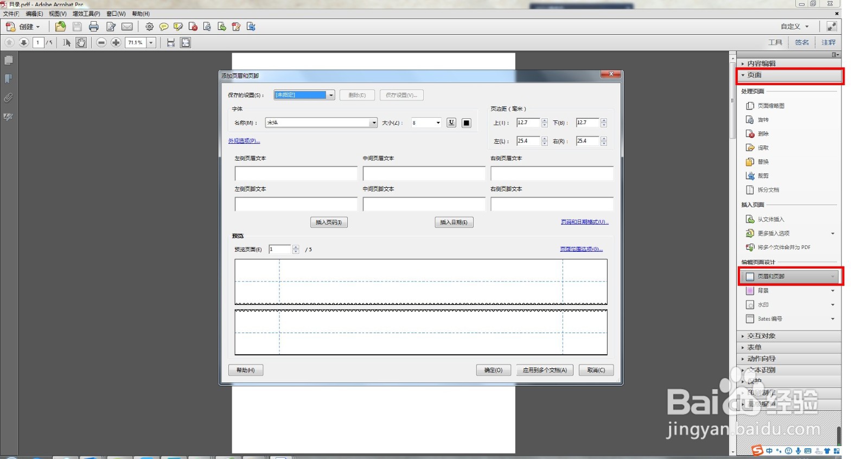Click the Email envelope icon

127,27
